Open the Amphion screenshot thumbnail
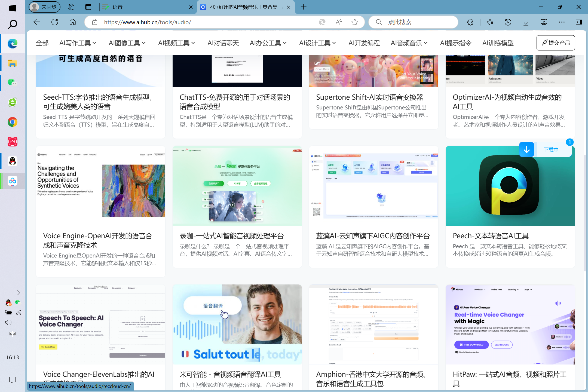This screenshot has height=392, width=588. [373, 324]
